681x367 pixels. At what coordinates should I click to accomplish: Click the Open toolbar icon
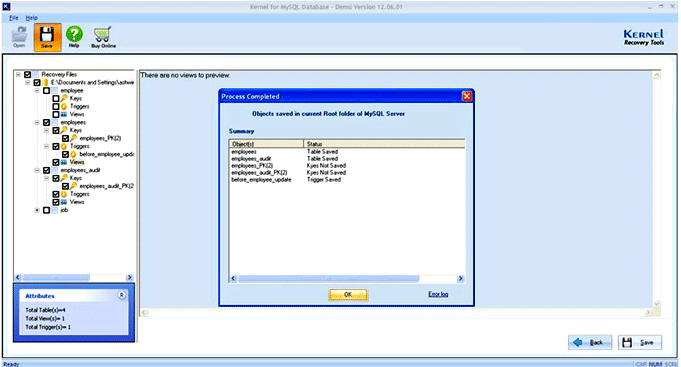[x=19, y=36]
